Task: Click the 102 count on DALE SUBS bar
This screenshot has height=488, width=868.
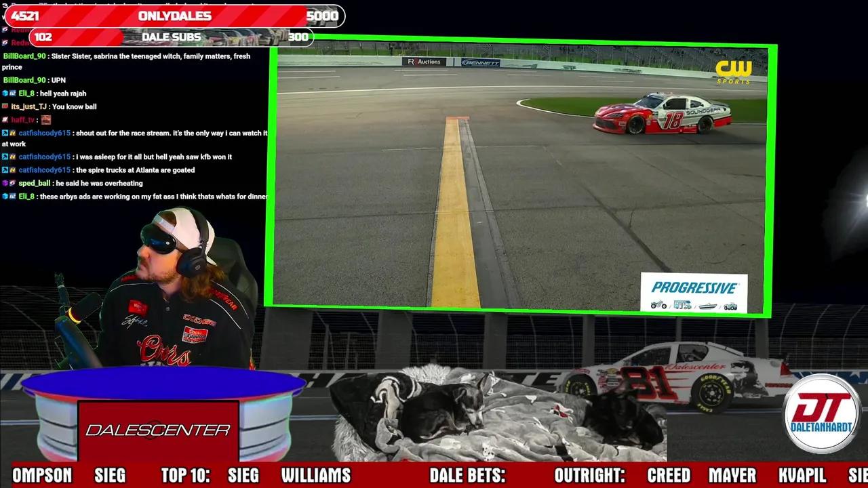Action: point(43,37)
